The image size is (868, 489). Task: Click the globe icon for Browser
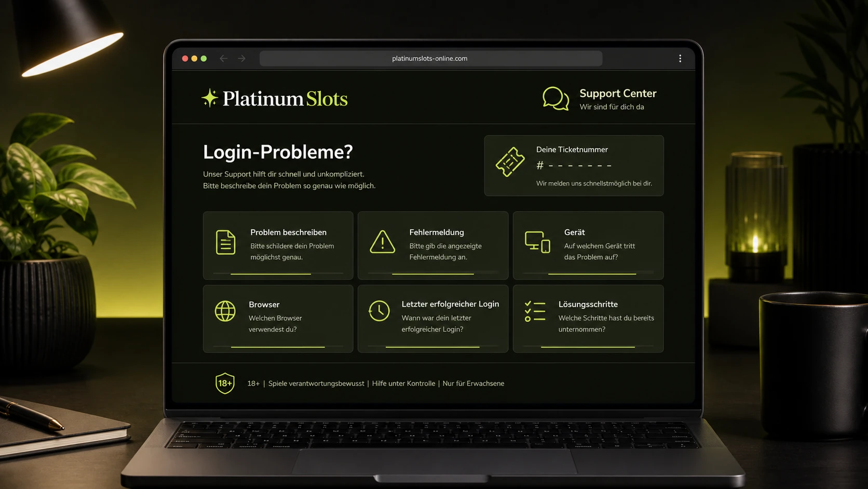pos(225,311)
